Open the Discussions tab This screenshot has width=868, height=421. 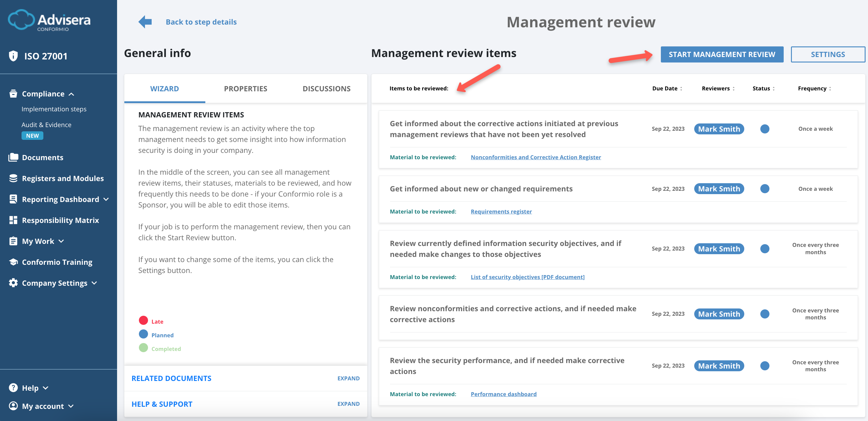pyautogui.click(x=326, y=88)
